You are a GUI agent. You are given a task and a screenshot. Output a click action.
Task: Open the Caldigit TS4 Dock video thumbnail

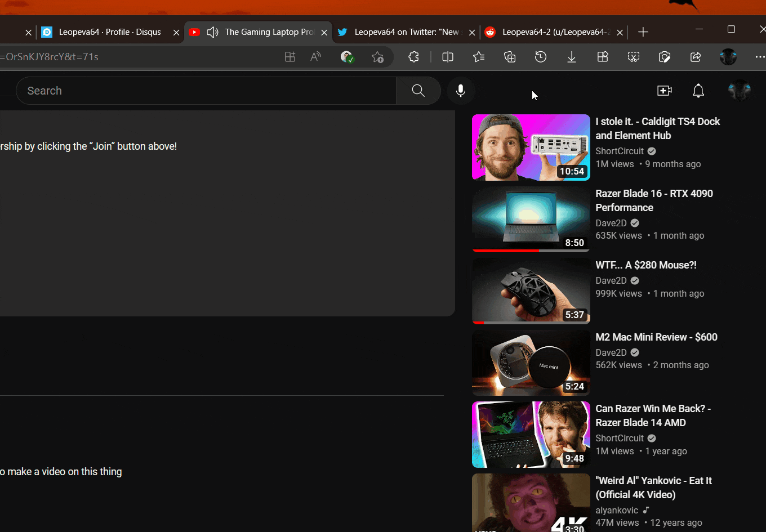coord(531,147)
